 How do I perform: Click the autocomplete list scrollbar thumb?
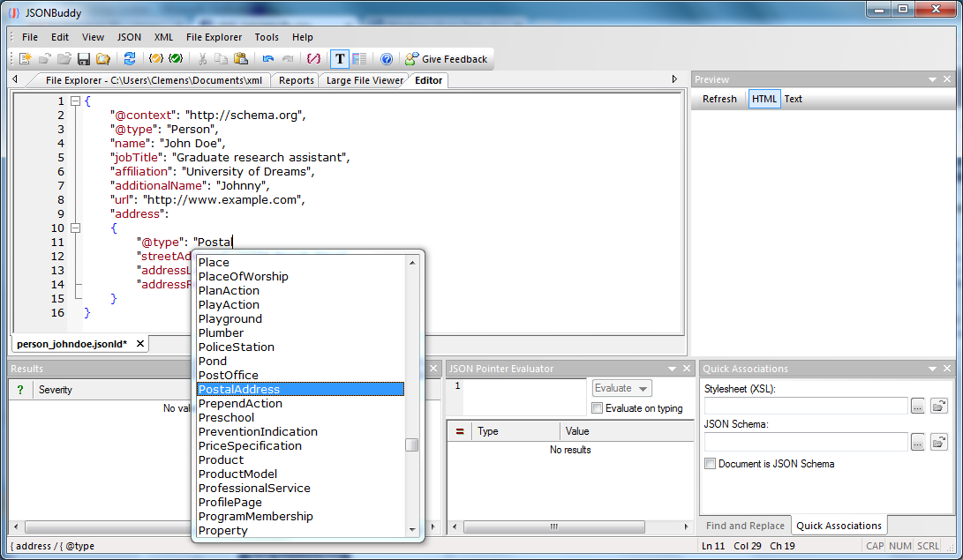click(x=412, y=444)
